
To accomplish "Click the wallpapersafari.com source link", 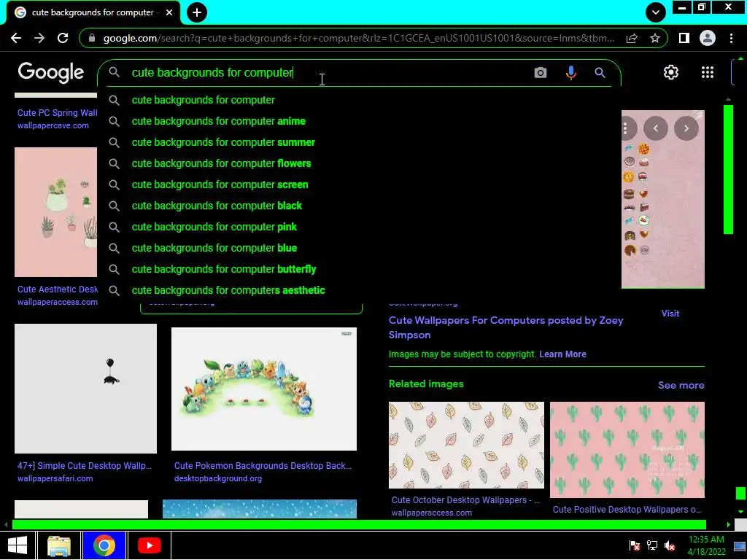I will click(55, 478).
